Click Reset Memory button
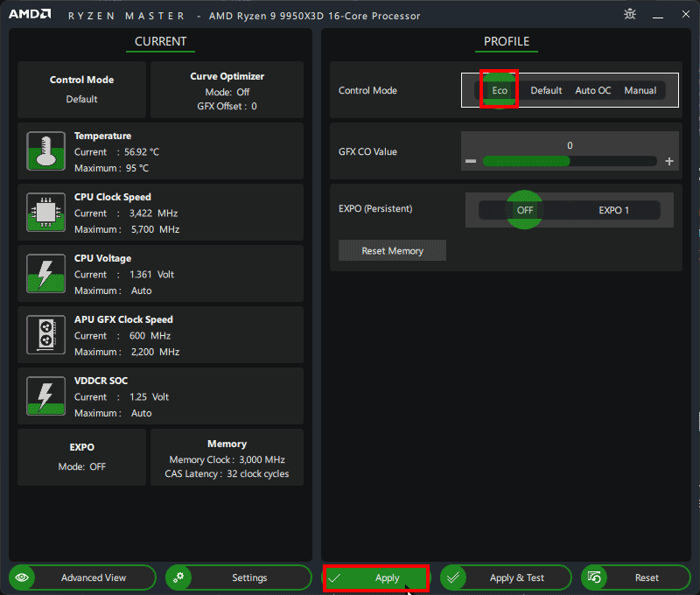The image size is (700, 595). click(x=392, y=250)
